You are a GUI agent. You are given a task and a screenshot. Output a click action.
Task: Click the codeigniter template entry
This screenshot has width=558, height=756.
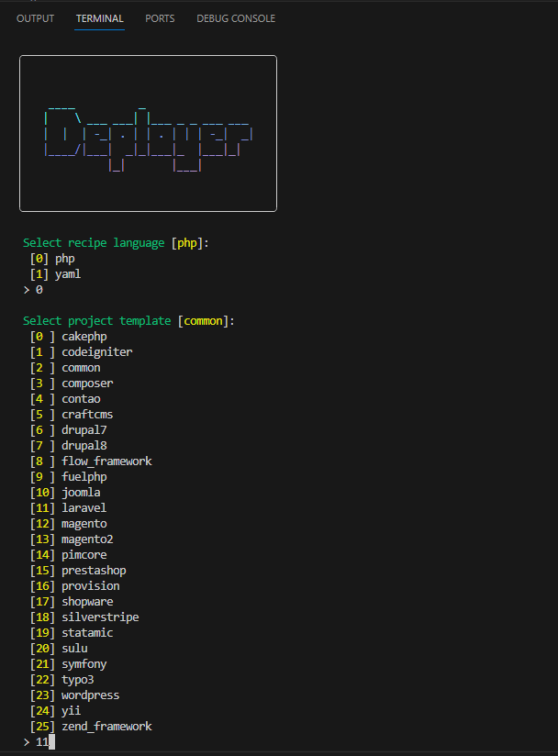[96, 352]
